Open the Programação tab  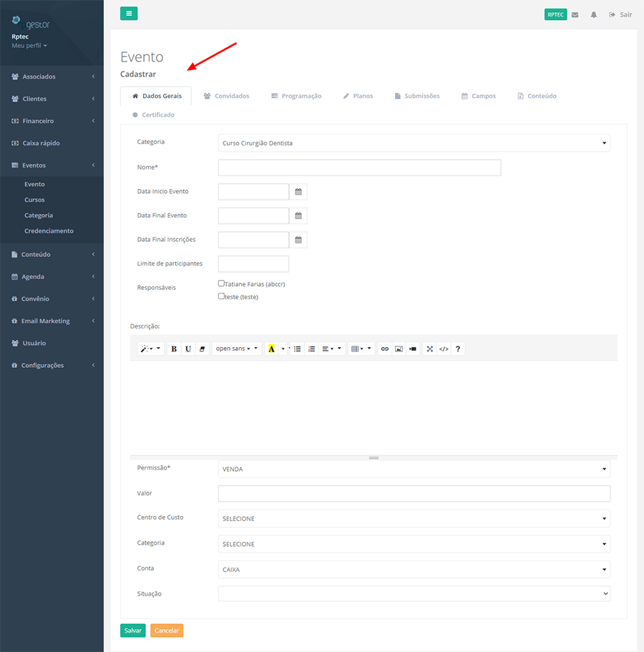296,96
